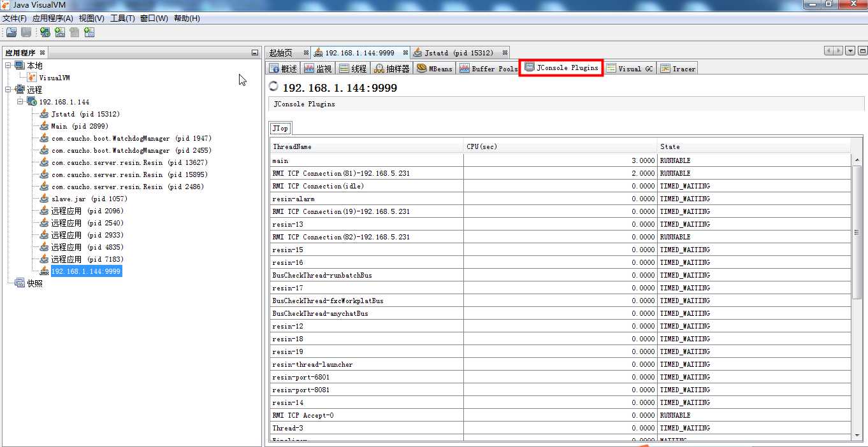Switch to the Jstatd (pid 15312) tab

[459, 53]
